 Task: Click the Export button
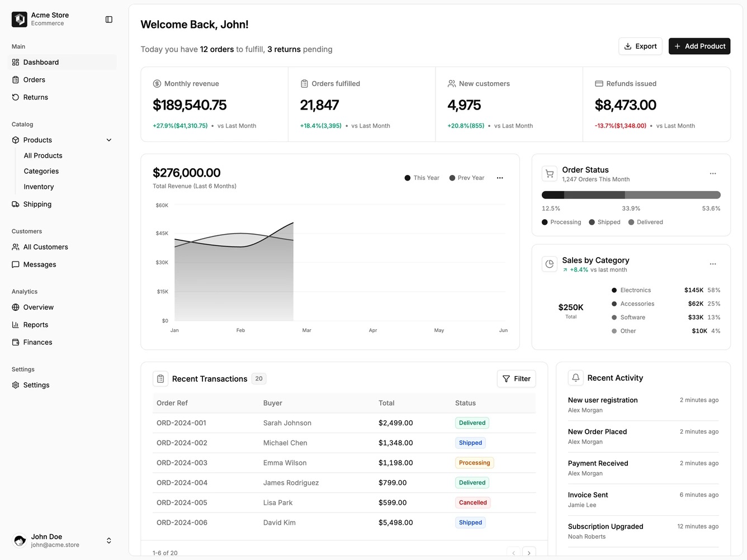click(641, 46)
